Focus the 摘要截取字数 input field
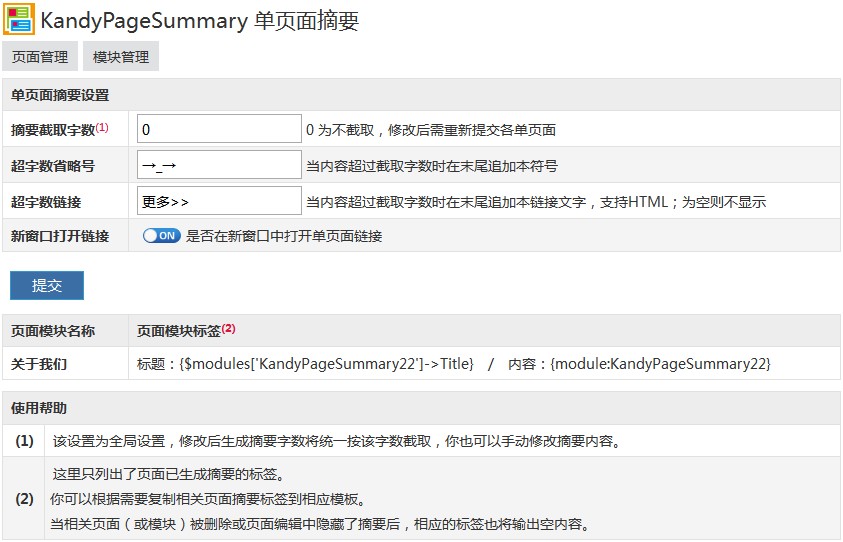Viewport: 843px width, 542px height. pyautogui.click(x=219, y=129)
